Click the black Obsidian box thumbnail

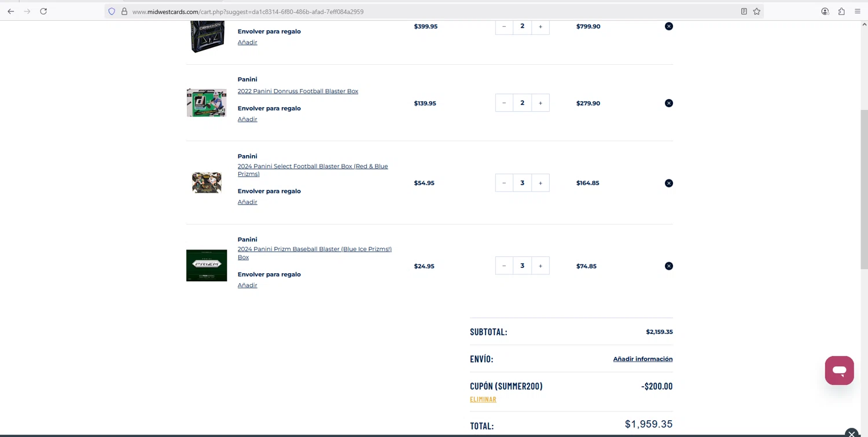point(207,36)
